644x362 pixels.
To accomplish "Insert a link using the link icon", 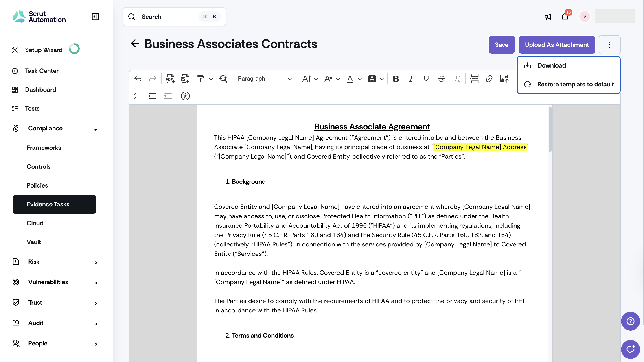I will click(x=489, y=79).
